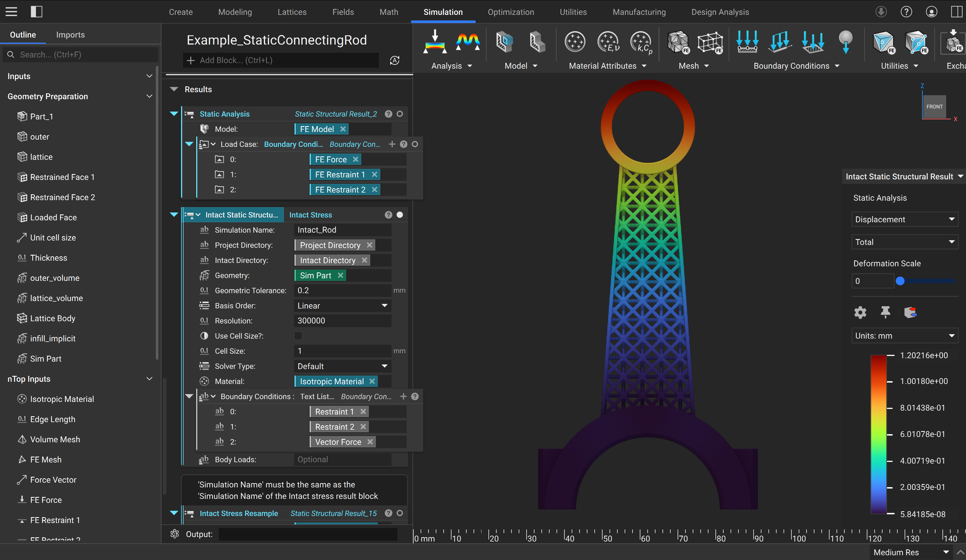This screenshot has width=966, height=560.
Task: Open the Units: mm dropdown
Action: click(x=905, y=336)
